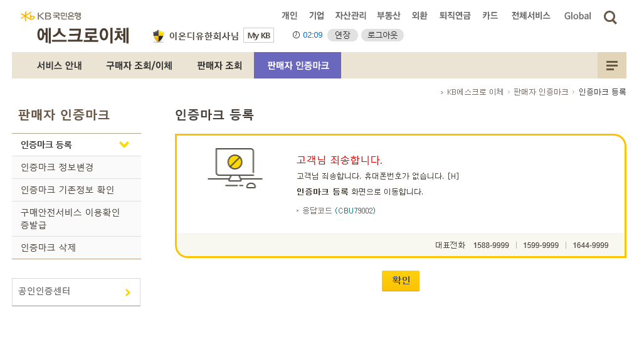Click the user name 이온디유한회사님
This screenshot has width=644, height=339.
pyautogui.click(x=204, y=36)
